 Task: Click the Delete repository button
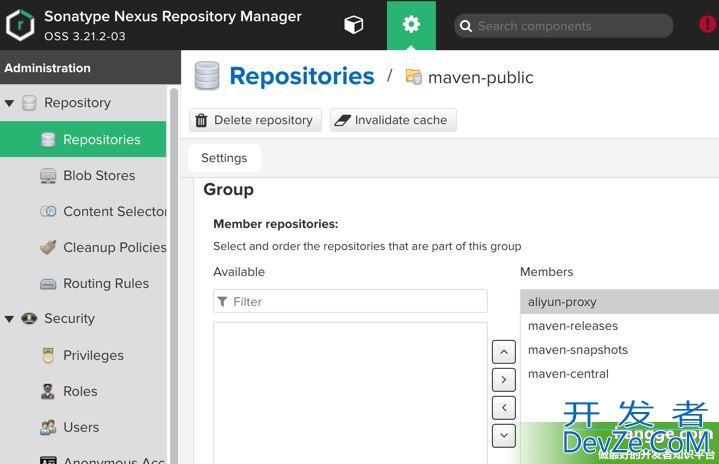[x=255, y=120]
